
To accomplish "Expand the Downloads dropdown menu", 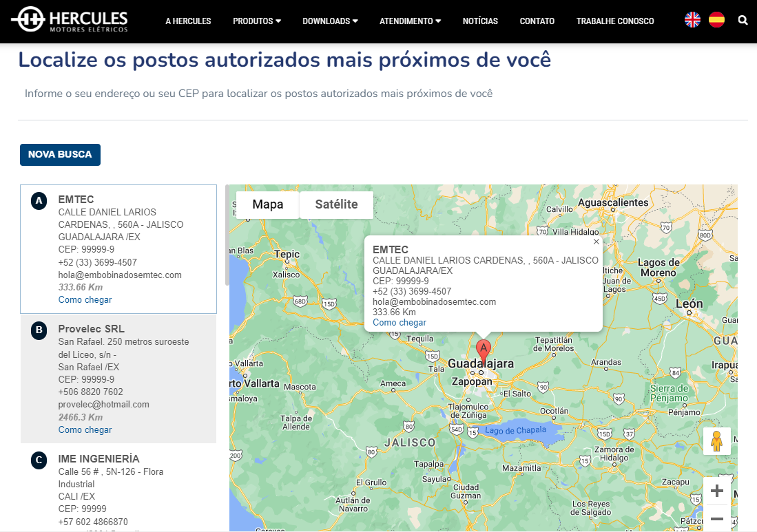I will [x=330, y=21].
